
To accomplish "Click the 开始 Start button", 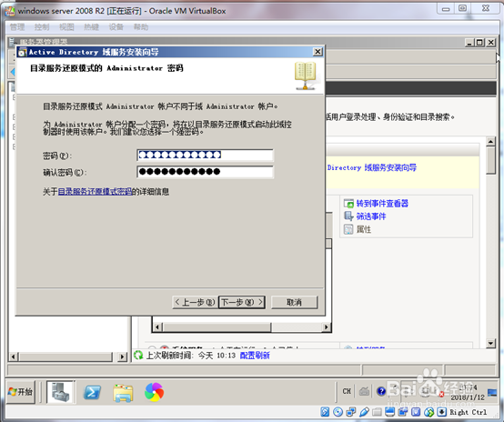I will point(21,391).
